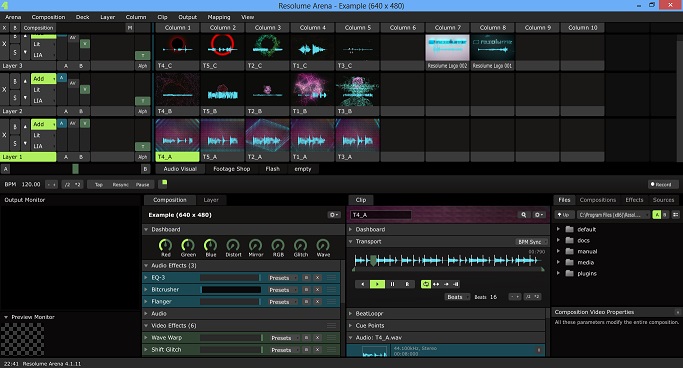Remove the Bitcrusher effect with its X
Image resolution: width=683 pixels, height=368 pixels.
pos(318,290)
